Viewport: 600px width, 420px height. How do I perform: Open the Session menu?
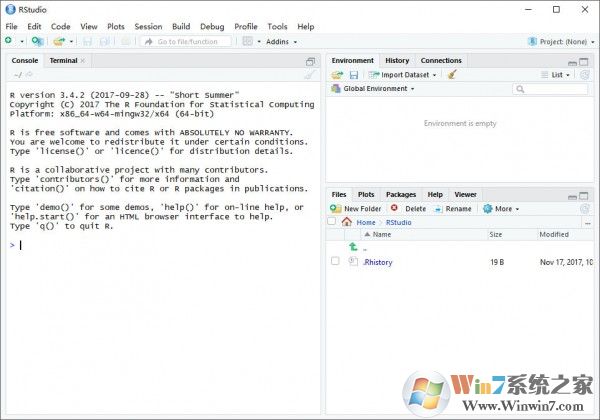click(x=148, y=26)
